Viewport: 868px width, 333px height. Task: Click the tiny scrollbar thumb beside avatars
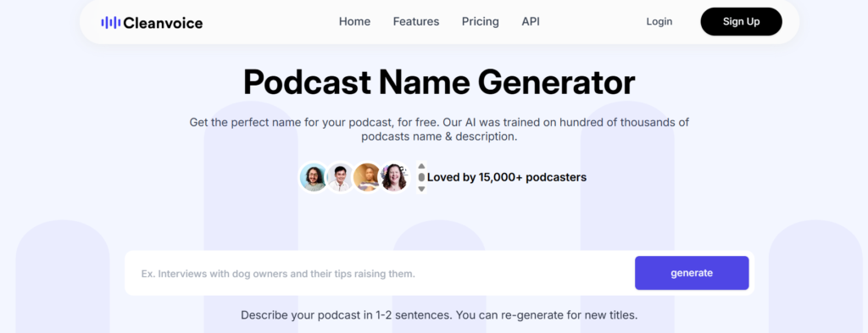(x=421, y=177)
